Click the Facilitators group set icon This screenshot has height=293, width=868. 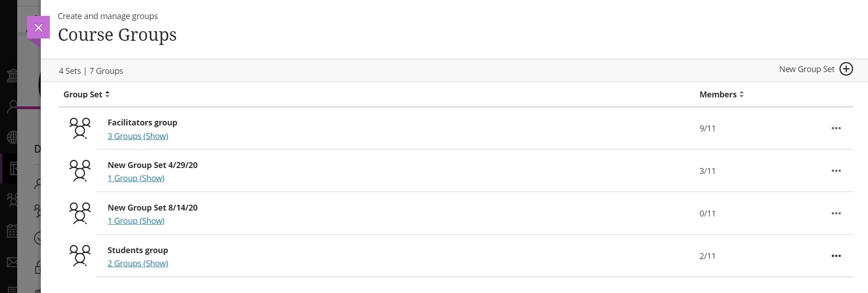pos(80,128)
